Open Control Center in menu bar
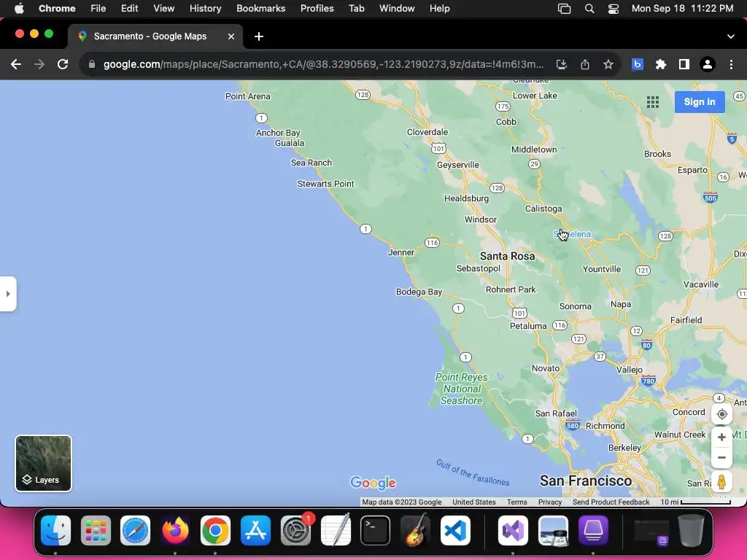 [613, 9]
